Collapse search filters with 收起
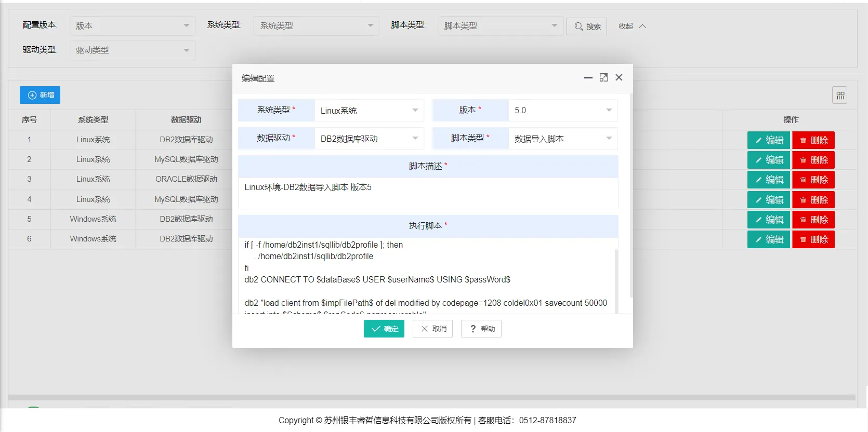 click(632, 26)
